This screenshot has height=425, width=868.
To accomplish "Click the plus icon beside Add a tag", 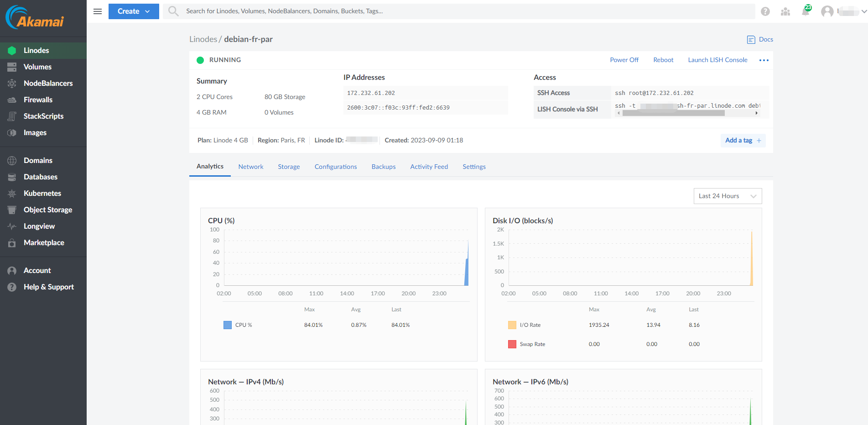I will point(759,141).
